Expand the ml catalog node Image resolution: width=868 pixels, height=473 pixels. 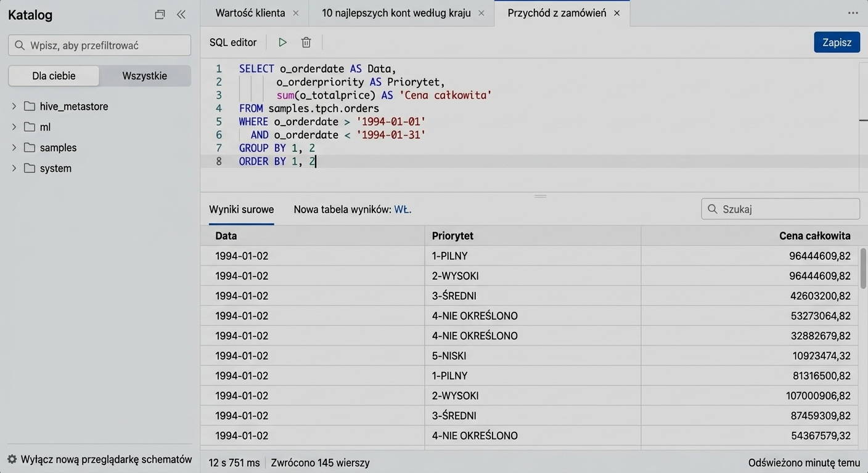(x=14, y=127)
